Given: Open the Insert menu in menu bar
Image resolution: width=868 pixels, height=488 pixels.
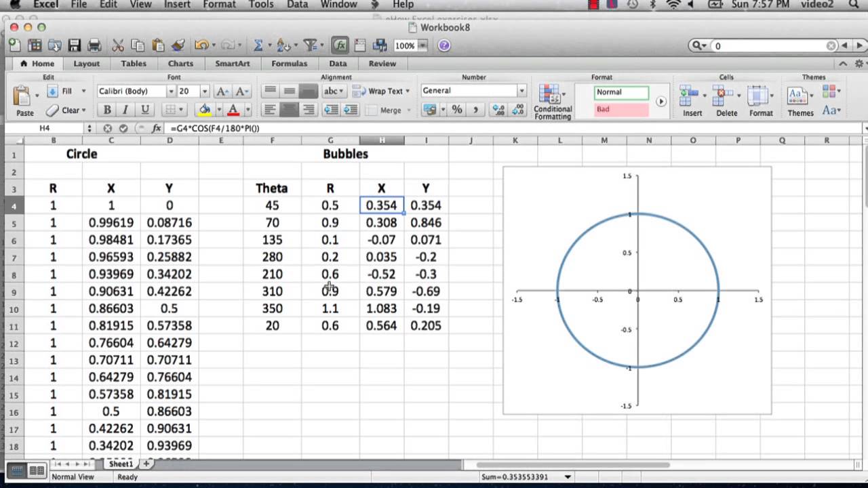Looking at the screenshot, I should point(177,5).
